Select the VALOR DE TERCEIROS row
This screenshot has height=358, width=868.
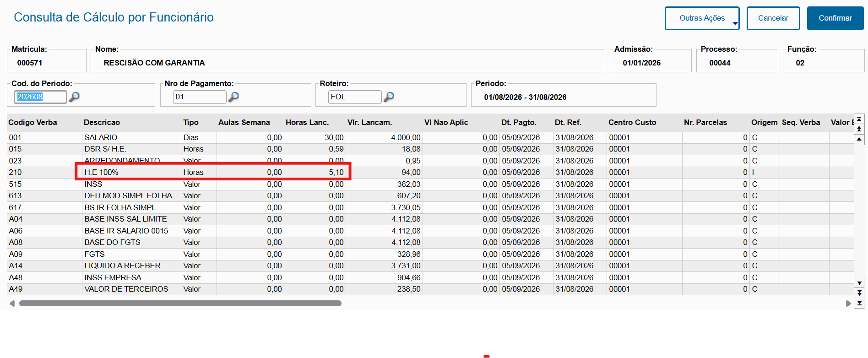(430, 289)
